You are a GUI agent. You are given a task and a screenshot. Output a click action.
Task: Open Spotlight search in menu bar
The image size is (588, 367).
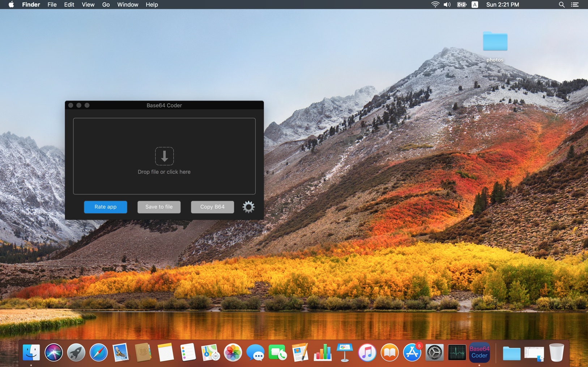[x=562, y=5]
